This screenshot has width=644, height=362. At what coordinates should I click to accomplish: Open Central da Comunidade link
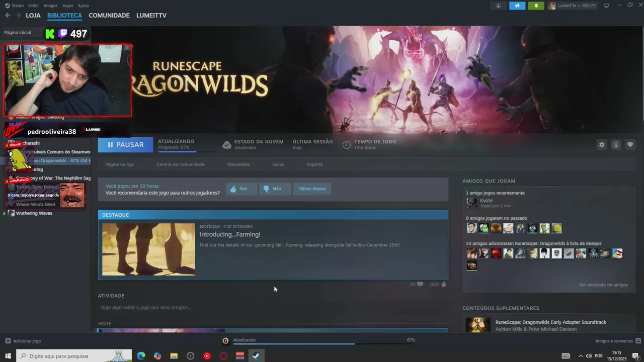181,164
